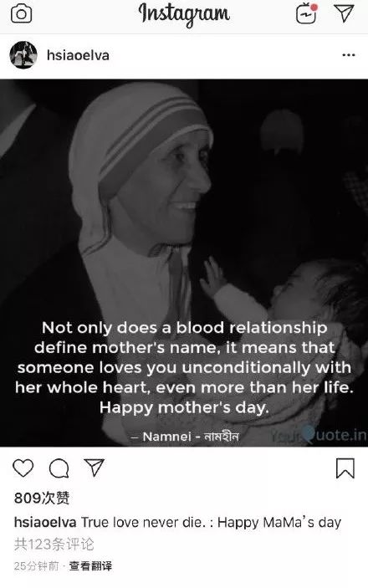Open the camera from top-left icon

coord(22,14)
